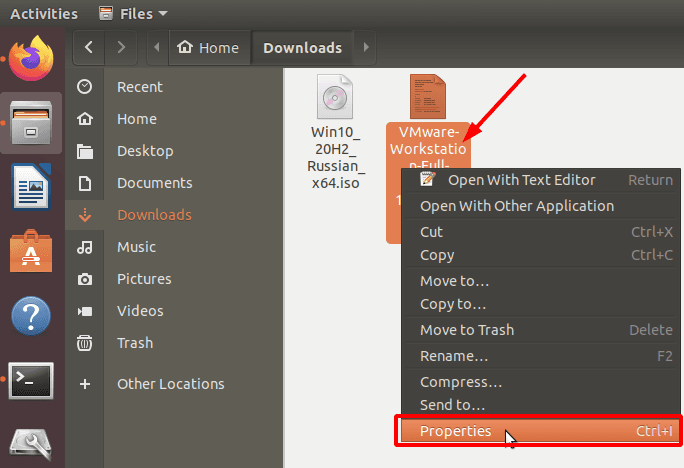This screenshot has width=684, height=468.
Task: Choose Send to… in context menu
Action: coord(540,405)
